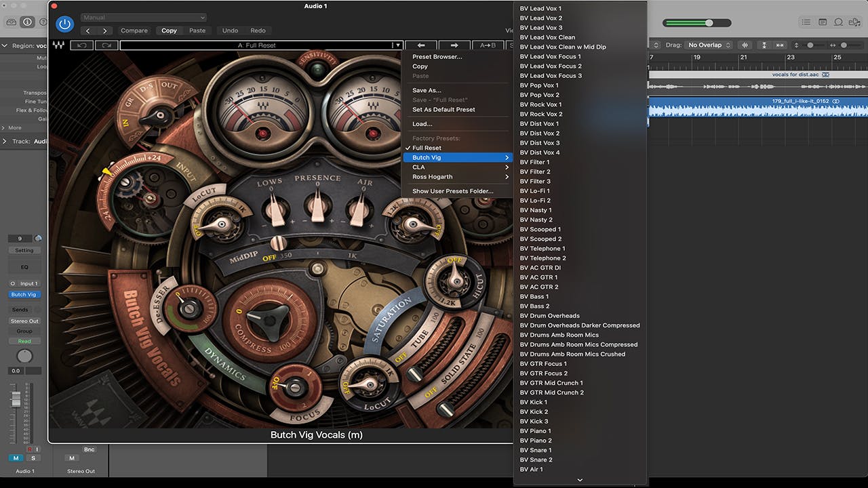Toggle the Input 1 format circle button

(x=12, y=283)
